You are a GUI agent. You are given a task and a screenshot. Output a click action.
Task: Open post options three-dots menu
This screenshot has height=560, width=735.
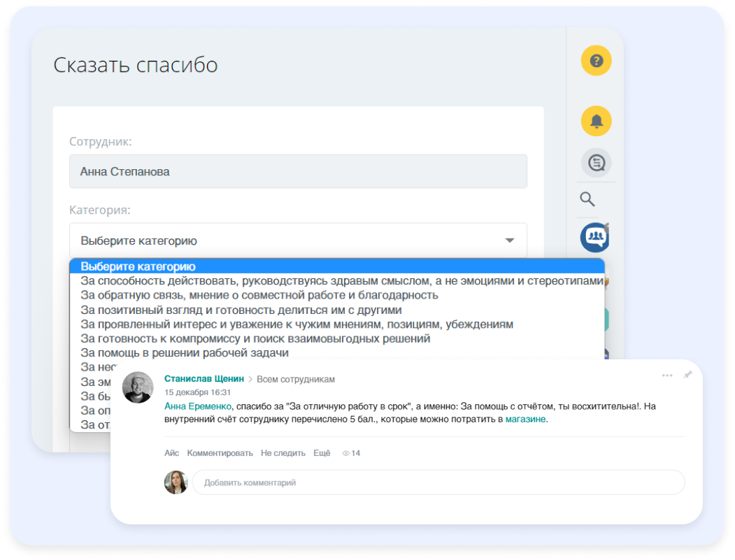pos(667,375)
